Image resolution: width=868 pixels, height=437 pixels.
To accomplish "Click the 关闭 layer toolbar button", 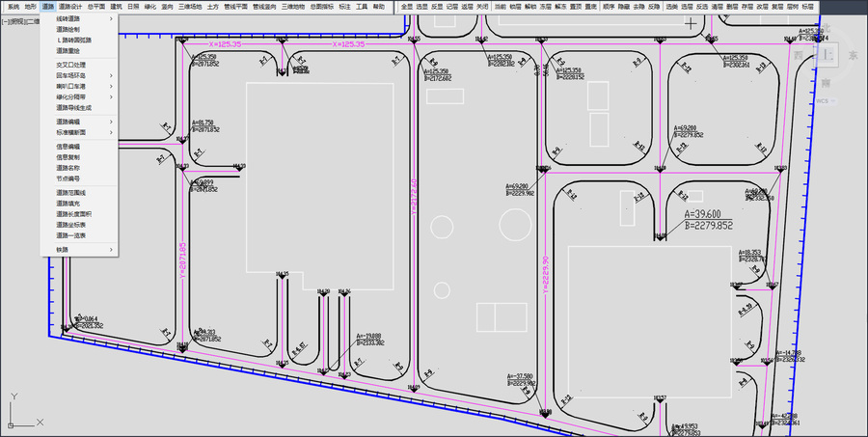I will point(482,7).
